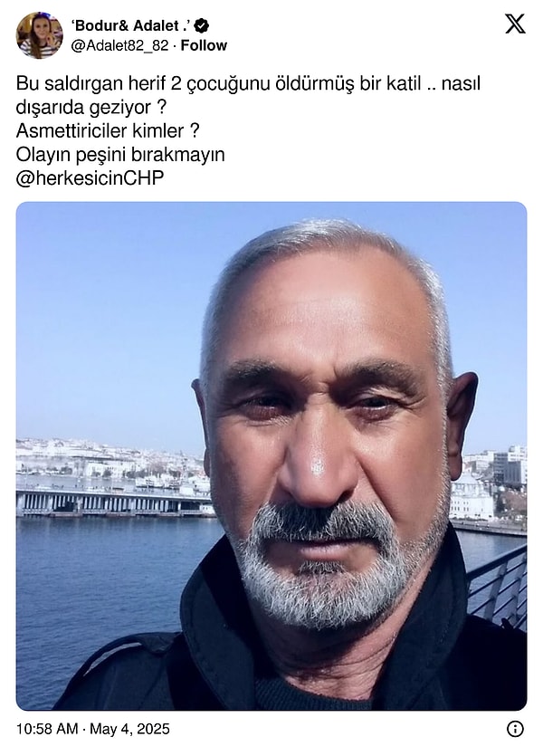
Task: Open the @Adalet82_82 handle link
Action: click(x=119, y=45)
